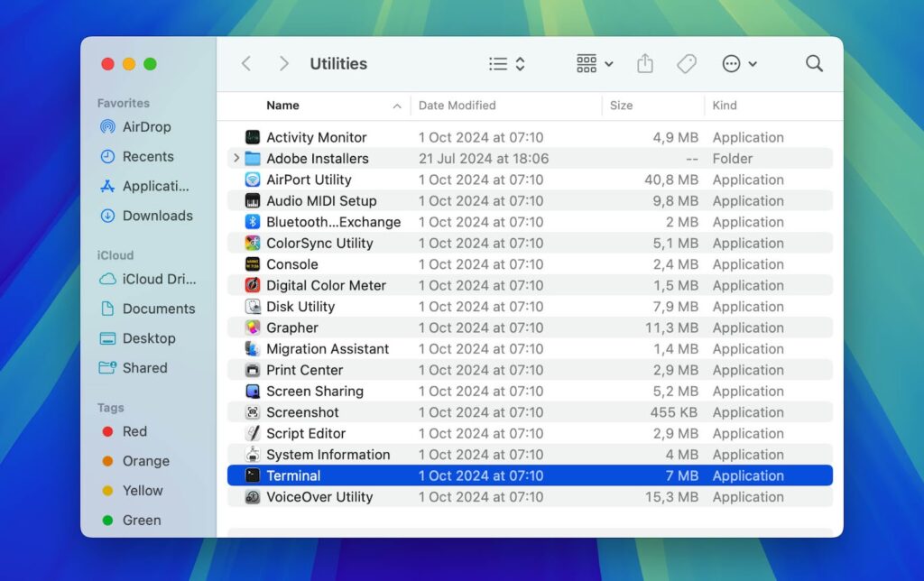Click the Console app icon

[253, 264]
